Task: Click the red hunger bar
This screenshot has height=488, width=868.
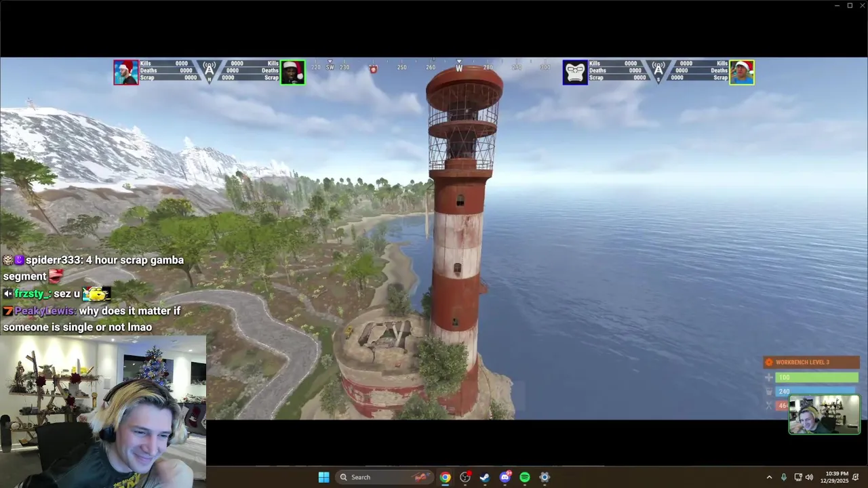Action: pos(783,405)
